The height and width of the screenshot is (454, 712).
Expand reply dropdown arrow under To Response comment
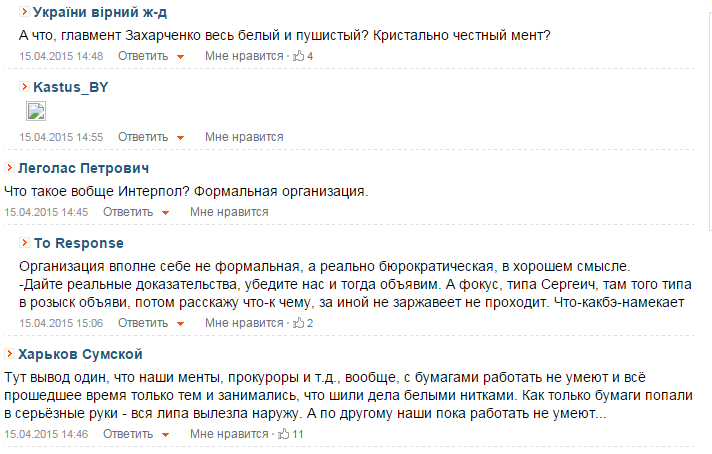click(x=180, y=324)
